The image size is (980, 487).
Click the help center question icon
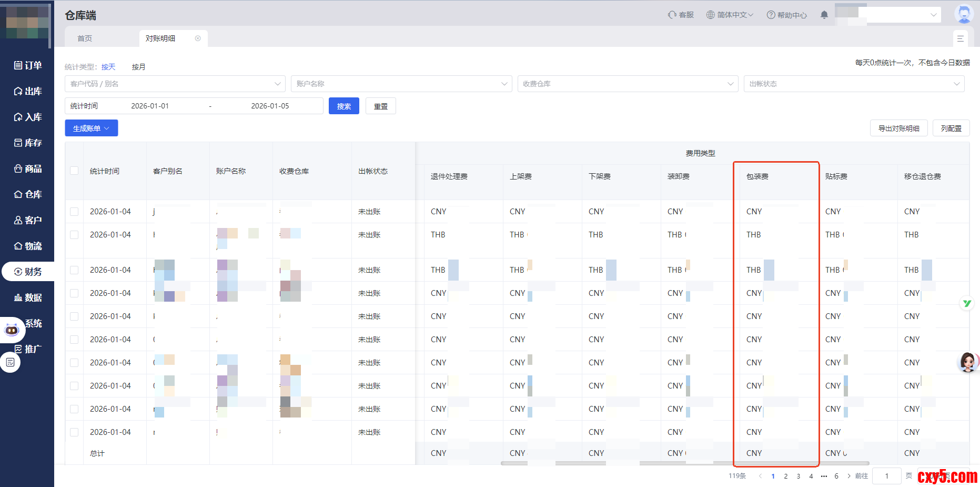(x=771, y=15)
